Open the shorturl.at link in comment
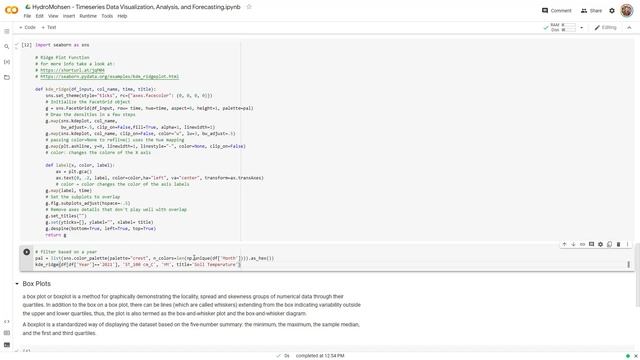The width and height of the screenshot is (640, 360). point(72,70)
